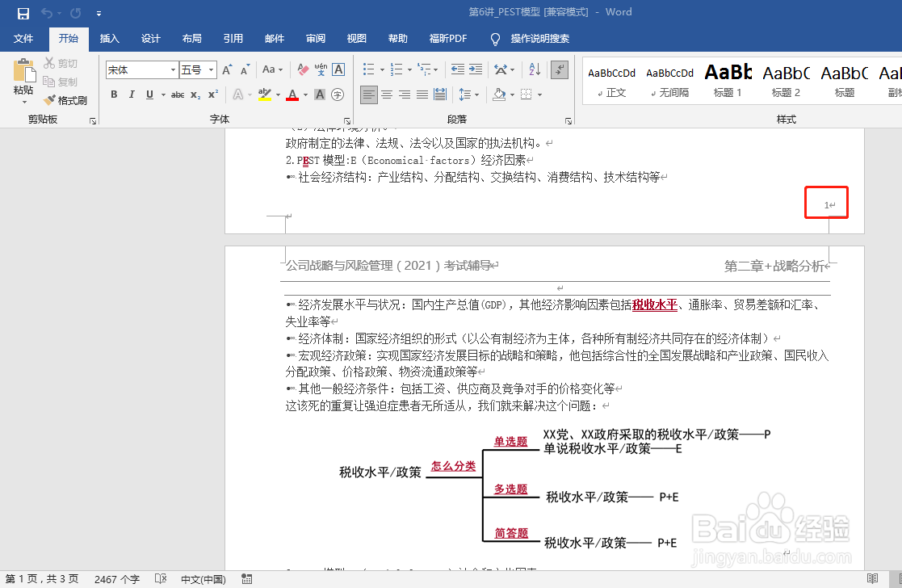Switch to the 审阅 tab

pos(315,39)
